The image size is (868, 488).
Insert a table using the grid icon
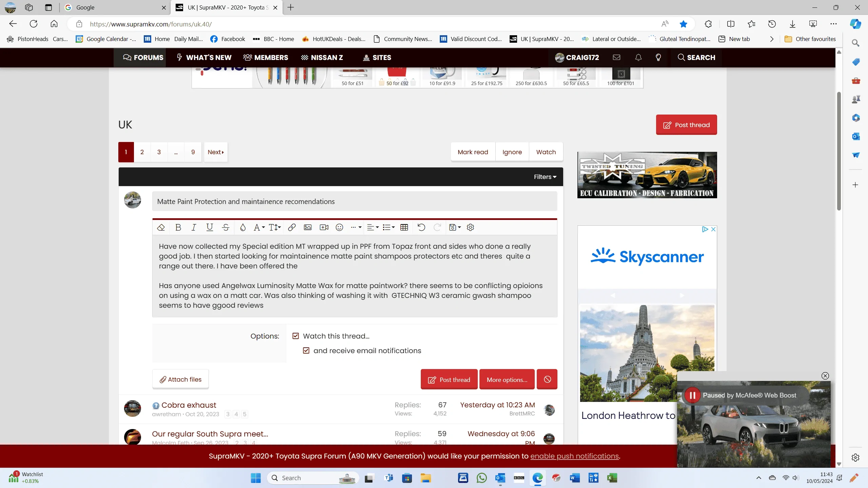(x=404, y=227)
